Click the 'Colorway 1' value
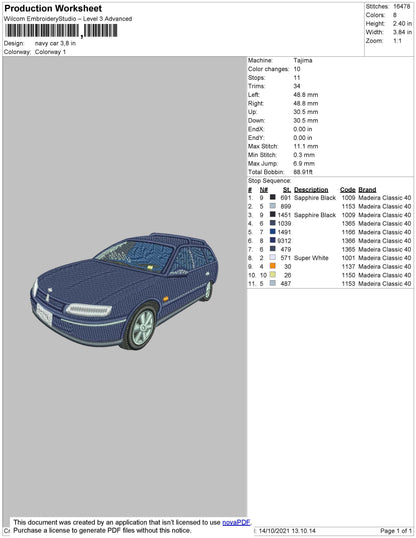The height and width of the screenshot is (538, 416). point(50,52)
